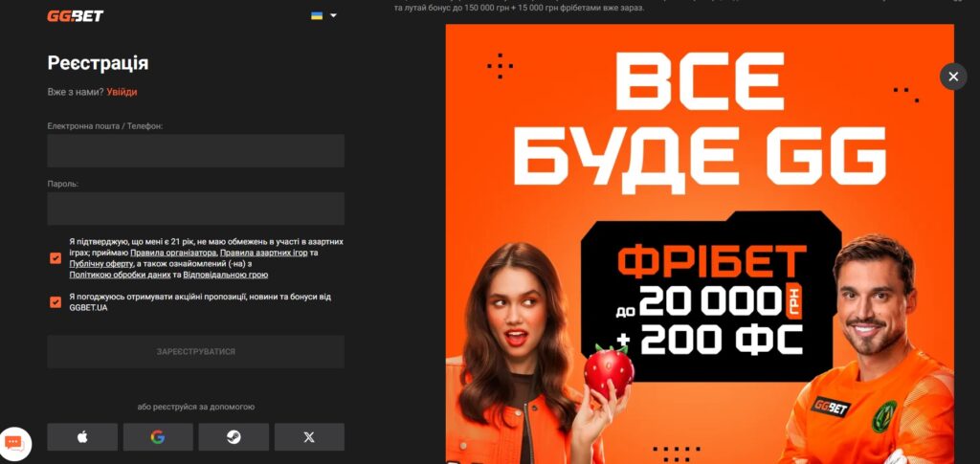This screenshot has height=464, width=980.
Task: Click the GGBET logo
Action: coord(75,15)
